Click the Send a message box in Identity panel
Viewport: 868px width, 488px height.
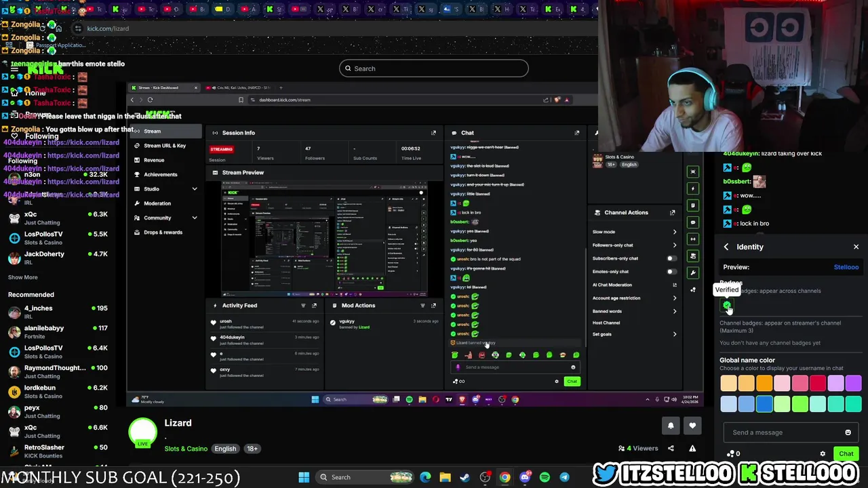[x=790, y=432]
